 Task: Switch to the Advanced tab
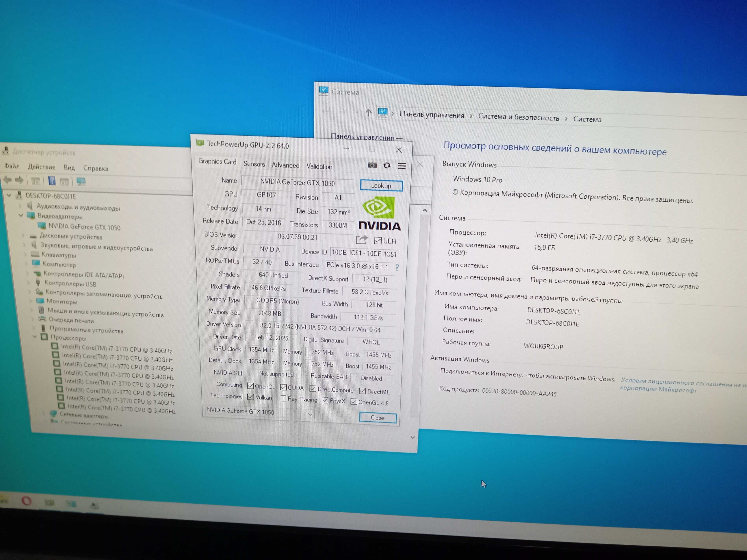285,165
